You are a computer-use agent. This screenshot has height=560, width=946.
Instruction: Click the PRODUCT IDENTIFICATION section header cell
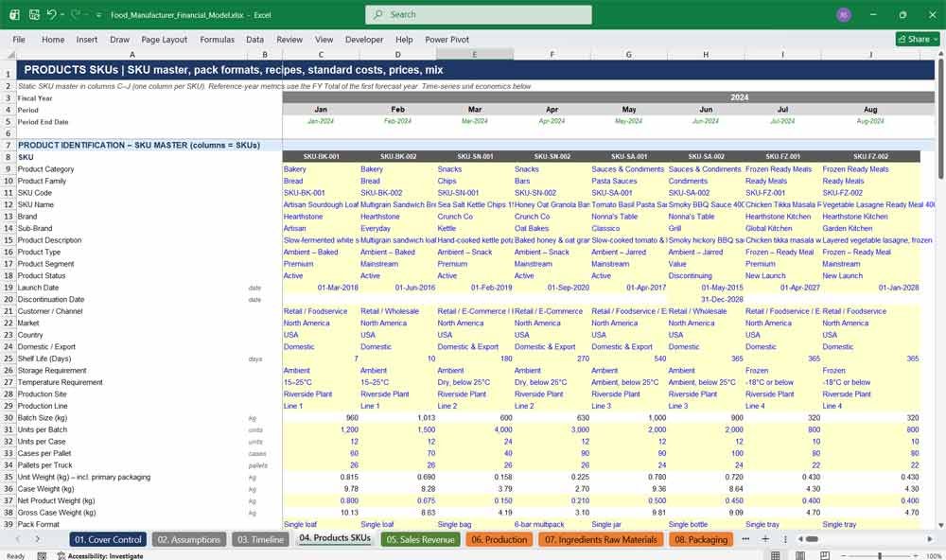139,146
